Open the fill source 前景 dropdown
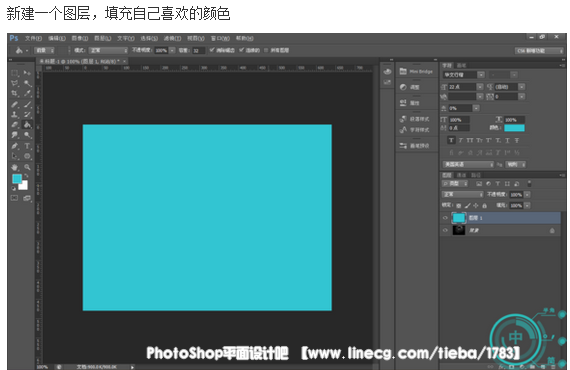Screen dimensions: 570x370 tap(44, 50)
